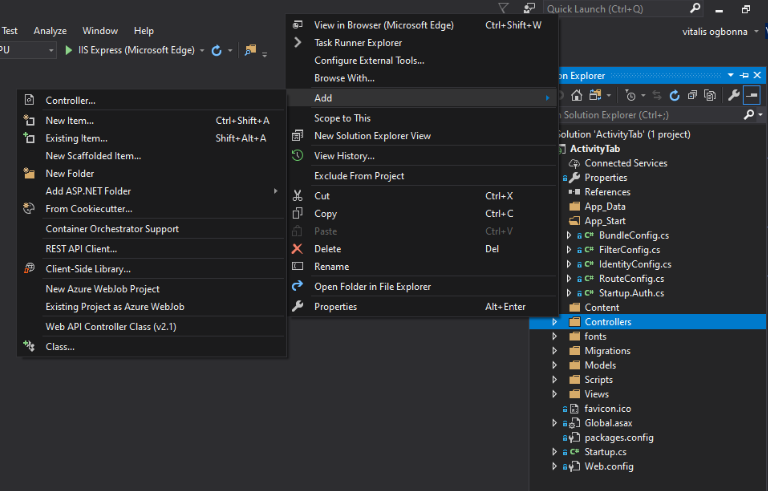Choose Configure External Tools... in context menu

(422, 60)
